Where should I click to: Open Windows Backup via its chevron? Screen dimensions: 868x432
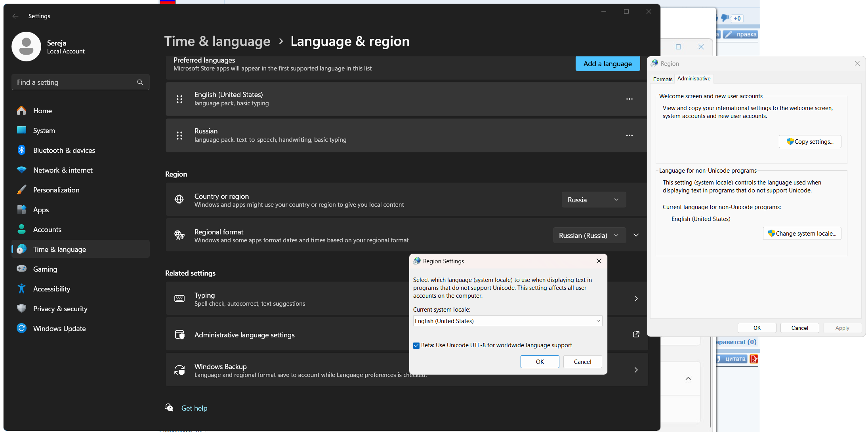[x=636, y=370]
